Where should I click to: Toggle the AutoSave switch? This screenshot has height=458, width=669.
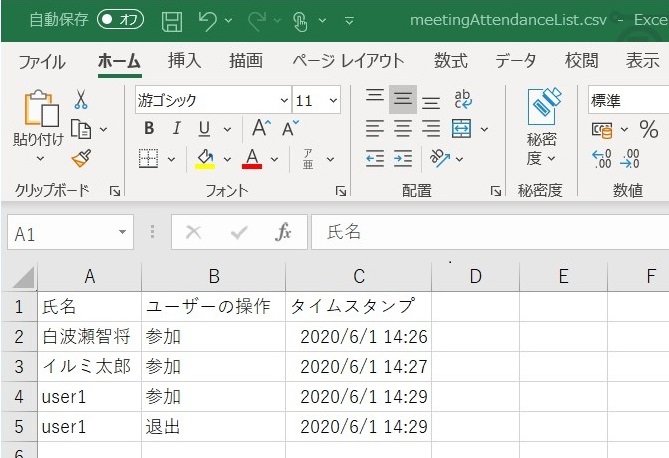point(120,20)
